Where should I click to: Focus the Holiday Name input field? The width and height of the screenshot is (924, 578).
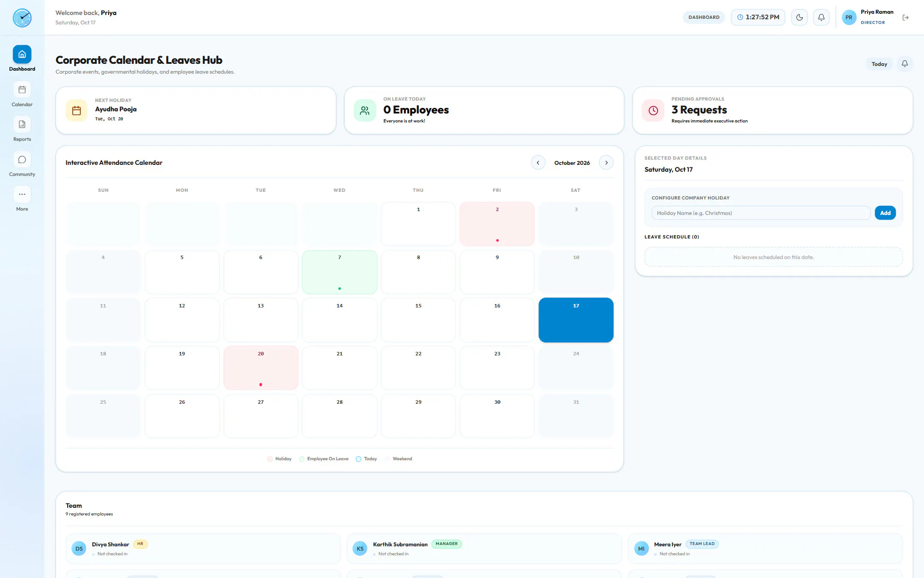761,213
